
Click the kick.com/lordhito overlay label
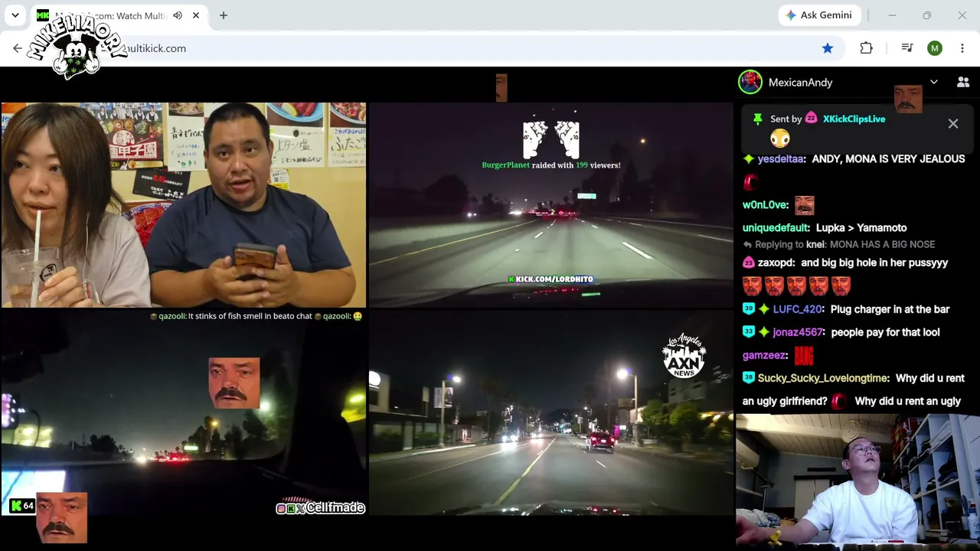tap(551, 279)
